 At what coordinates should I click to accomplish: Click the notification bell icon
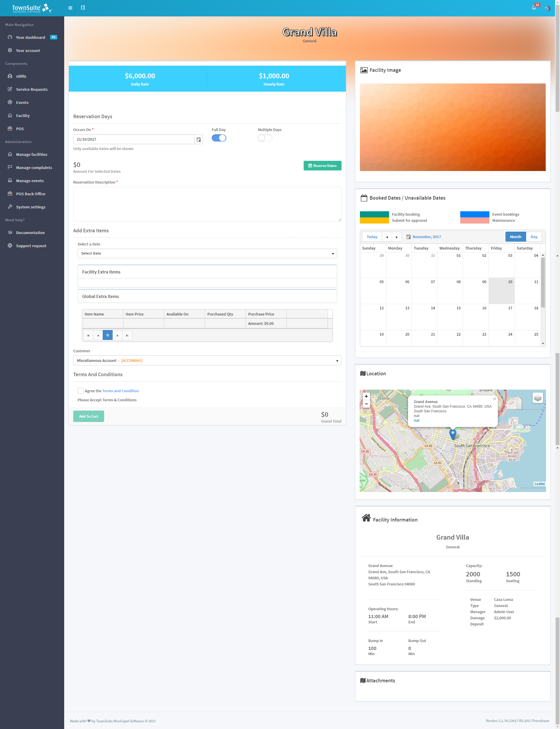pyautogui.click(x=534, y=8)
